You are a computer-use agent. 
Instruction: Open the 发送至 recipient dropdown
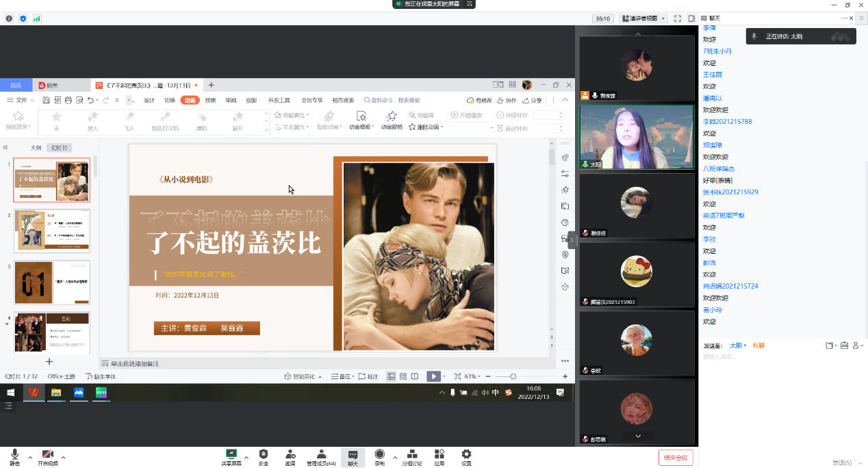[x=737, y=346]
